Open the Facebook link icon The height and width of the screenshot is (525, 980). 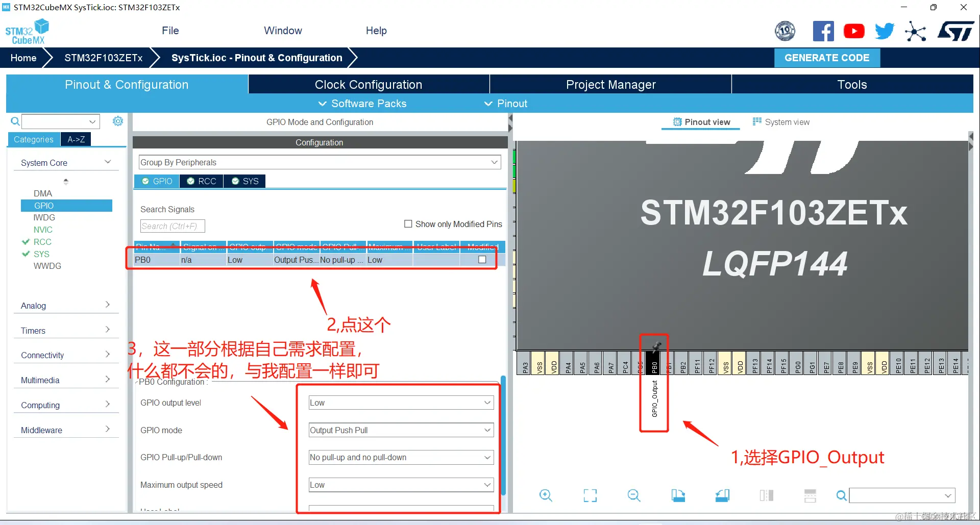coord(823,31)
